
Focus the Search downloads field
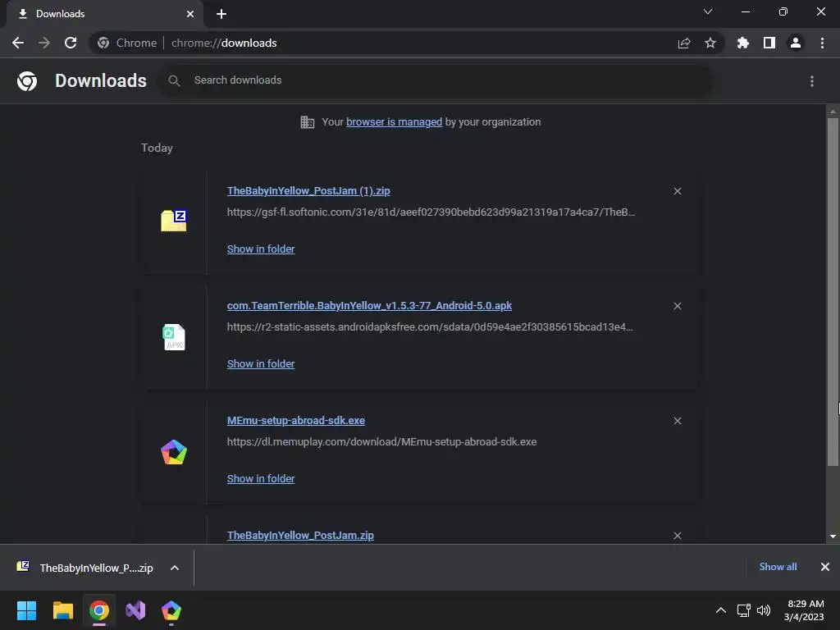coord(436,80)
